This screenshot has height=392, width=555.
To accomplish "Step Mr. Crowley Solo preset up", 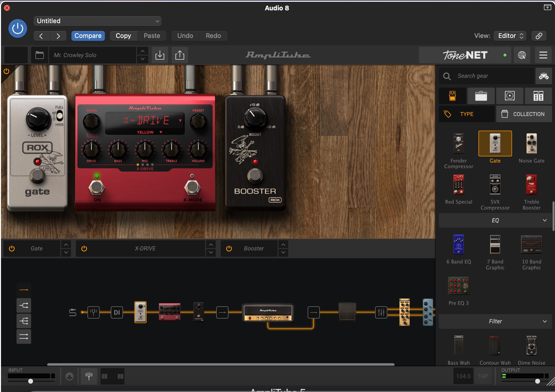I will click(143, 51).
